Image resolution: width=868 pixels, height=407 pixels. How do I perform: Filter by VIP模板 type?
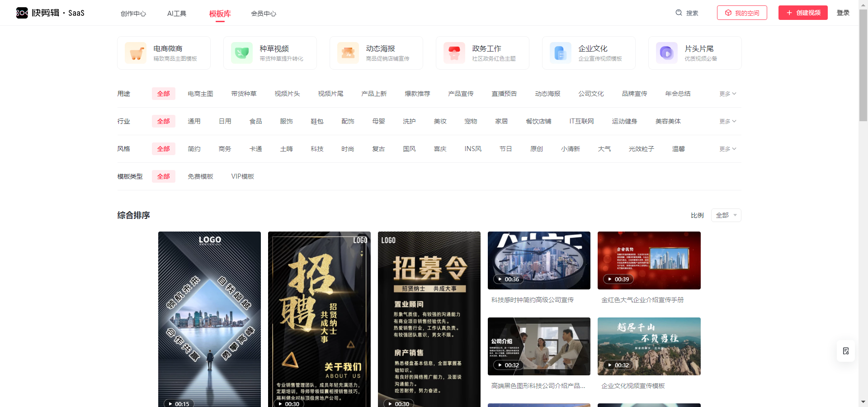click(x=243, y=176)
